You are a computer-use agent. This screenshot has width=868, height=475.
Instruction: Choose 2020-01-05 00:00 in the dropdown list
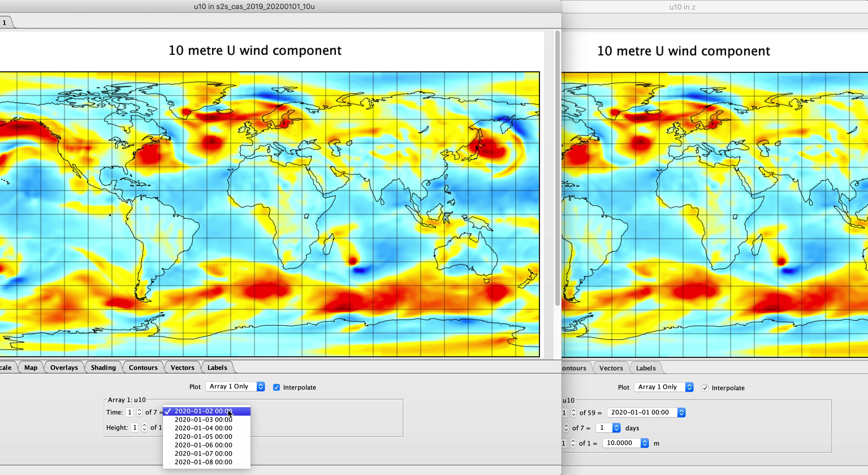(x=203, y=437)
